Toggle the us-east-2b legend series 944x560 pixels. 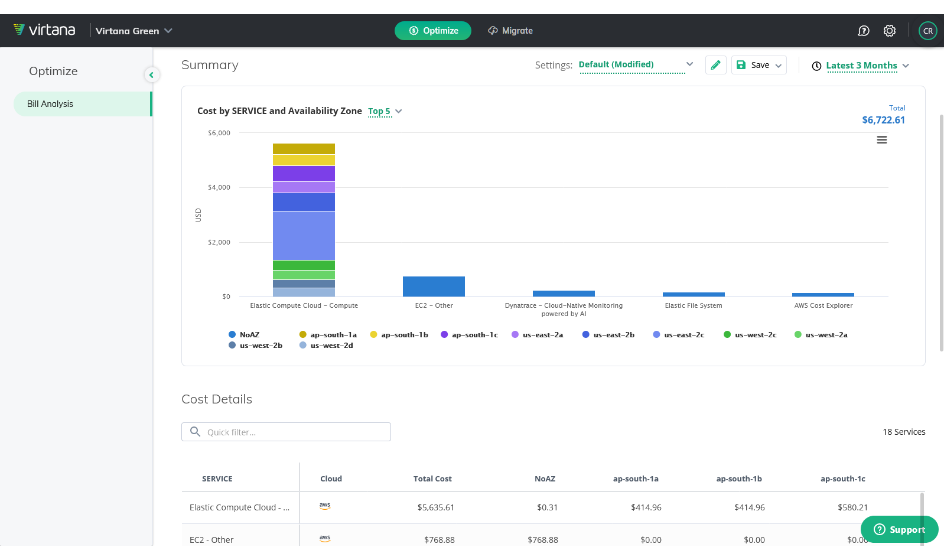[x=608, y=335]
